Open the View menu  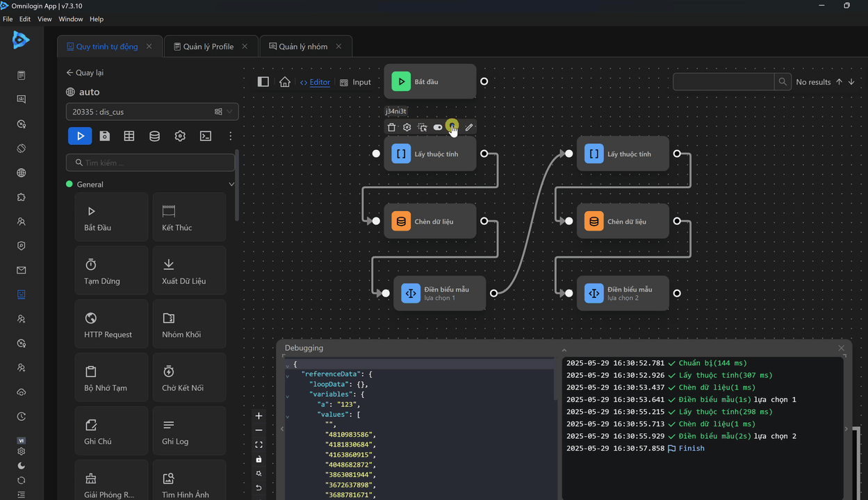click(x=44, y=19)
